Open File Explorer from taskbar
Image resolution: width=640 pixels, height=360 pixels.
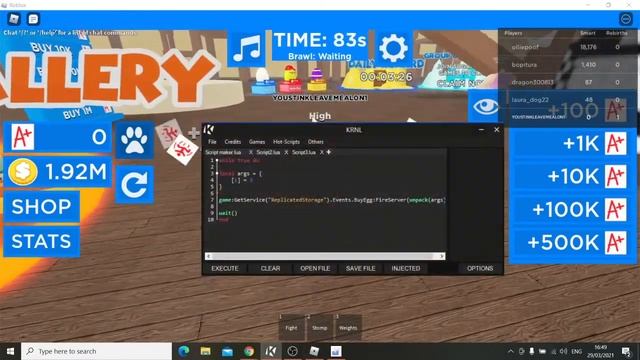[205, 351]
